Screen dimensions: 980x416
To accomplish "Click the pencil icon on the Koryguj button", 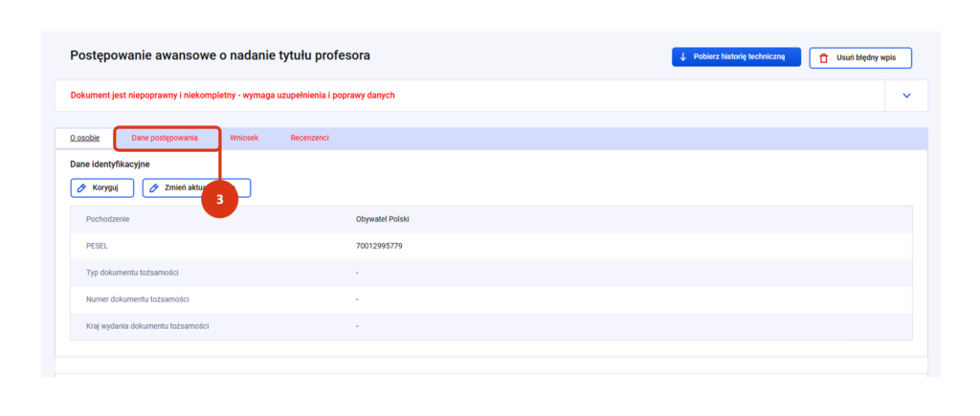I will [82, 187].
